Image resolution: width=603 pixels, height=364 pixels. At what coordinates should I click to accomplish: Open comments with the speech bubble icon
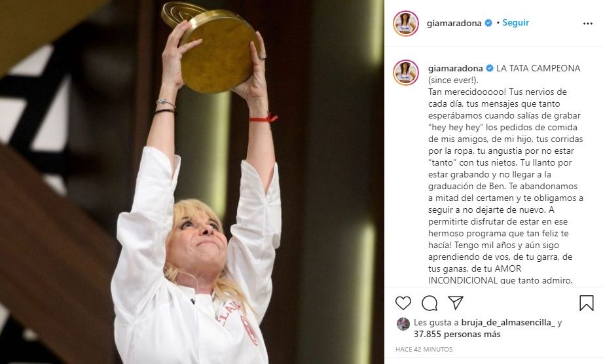[429, 303]
